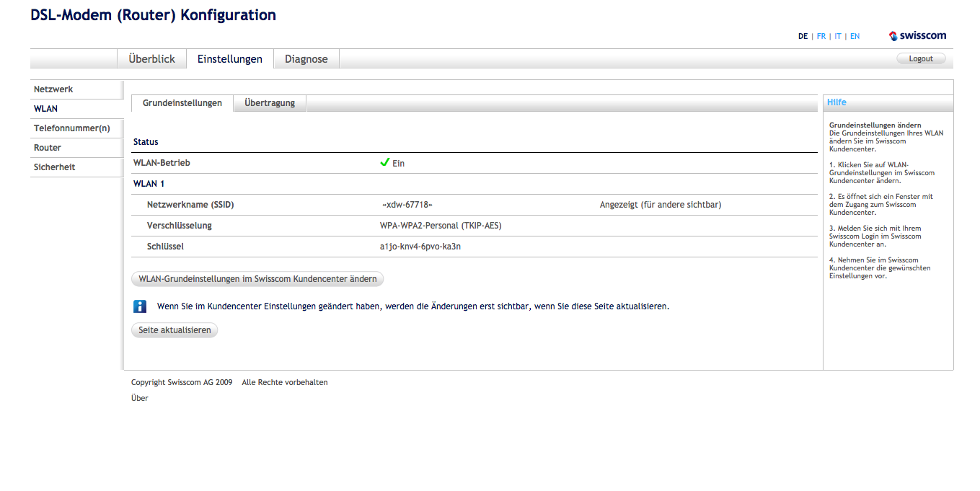Switch language to FR
980x491 pixels.
(821, 36)
